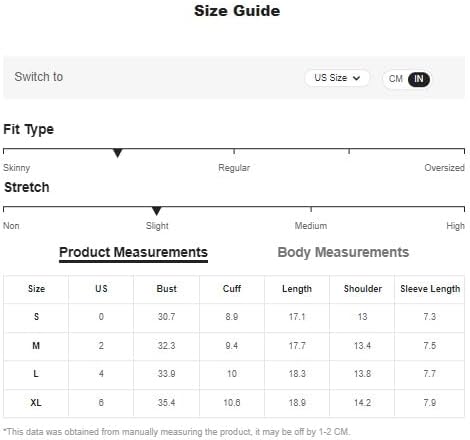Screen dimensions: 470x440
Task: Click the Skinny fit label
Action: click(17, 168)
